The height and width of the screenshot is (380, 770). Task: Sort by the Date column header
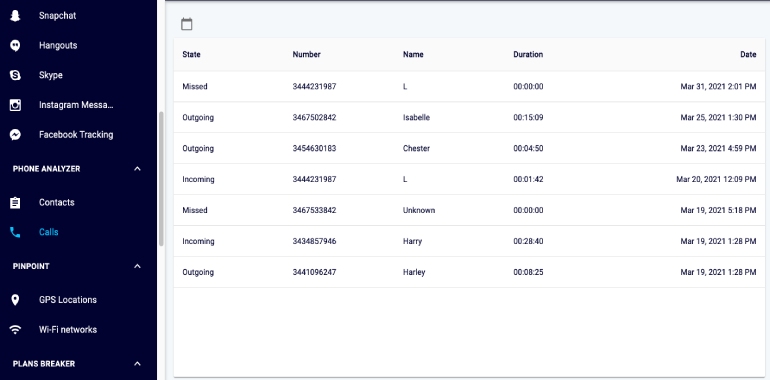748,54
